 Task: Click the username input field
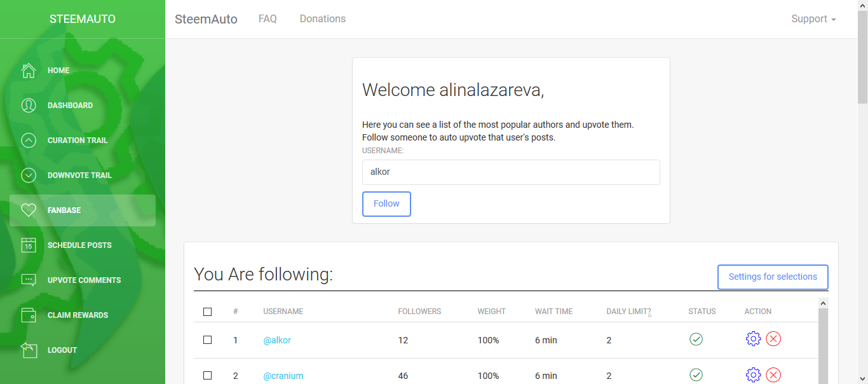pos(511,172)
